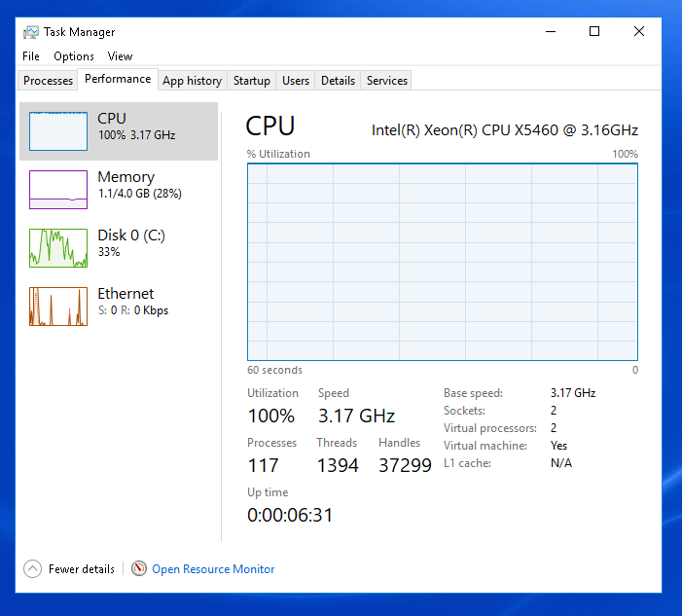Image resolution: width=682 pixels, height=616 pixels.
Task: Switch to the Processes tab
Action: (x=49, y=81)
